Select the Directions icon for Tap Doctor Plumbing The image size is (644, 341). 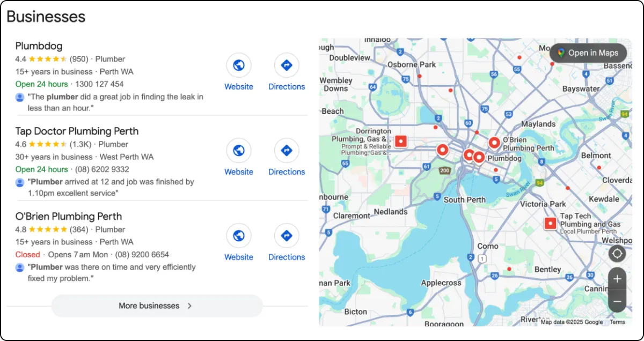287,151
